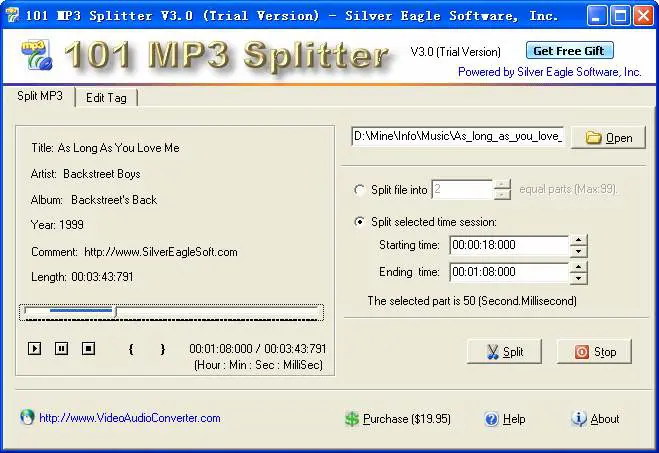Image resolution: width=659 pixels, height=453 pixels.
Task: Open the Purchase ($19.95) link
Action: pos(406,419)
